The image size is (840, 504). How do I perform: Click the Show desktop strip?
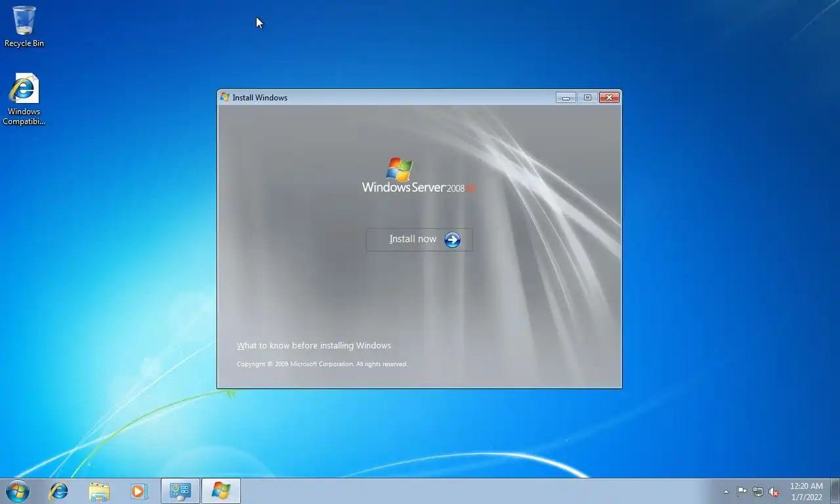[x=835, y=492]
